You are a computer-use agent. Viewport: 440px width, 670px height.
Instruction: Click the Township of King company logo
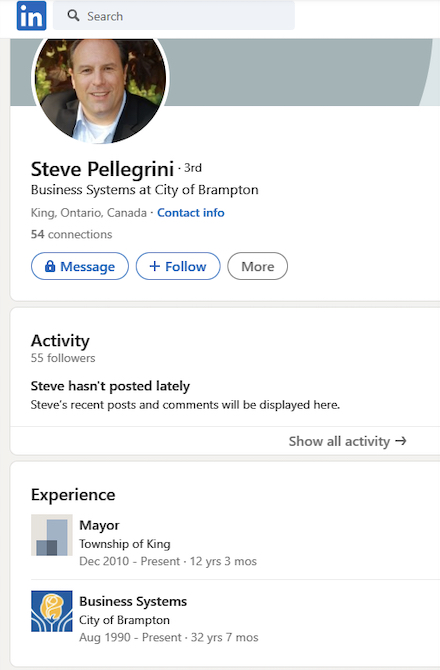click(x=52, y=535)
